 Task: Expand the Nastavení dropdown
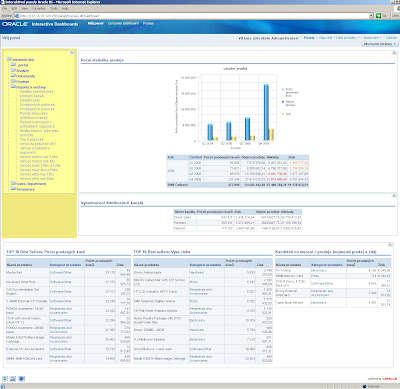[372, 38]
